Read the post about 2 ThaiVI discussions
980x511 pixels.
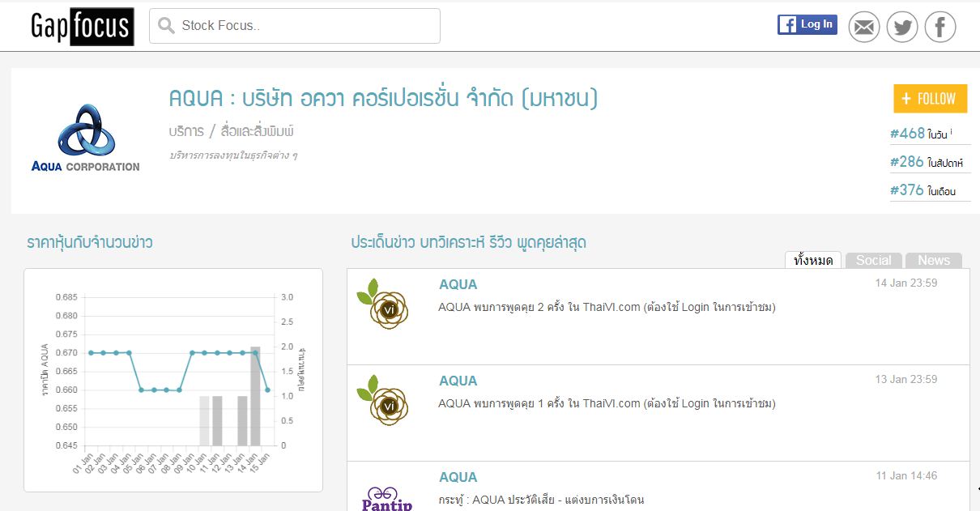(x=607, y=307)
